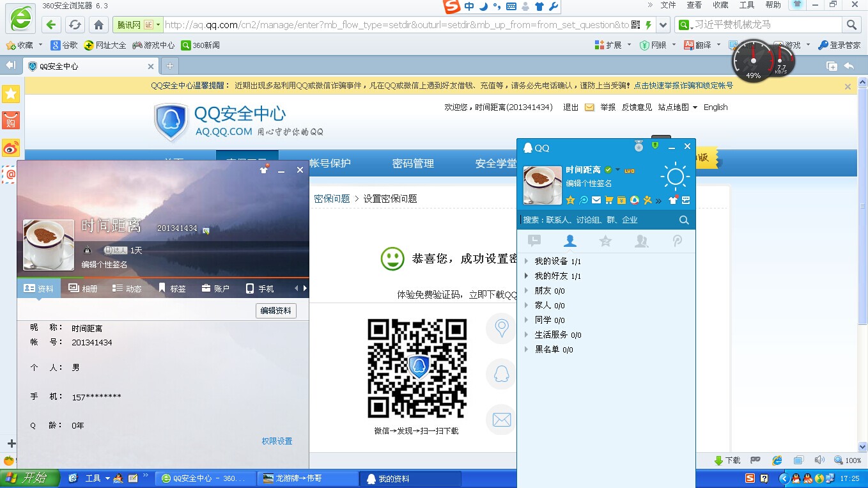
Task: Open the 100% zoom control in status bar
Action: pos(848,460)
